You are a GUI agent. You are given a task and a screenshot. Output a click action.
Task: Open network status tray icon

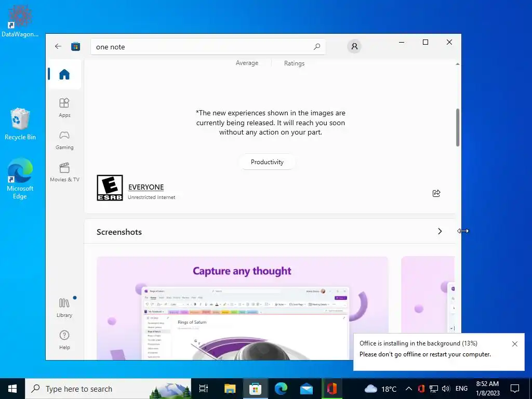coord(434,389)
